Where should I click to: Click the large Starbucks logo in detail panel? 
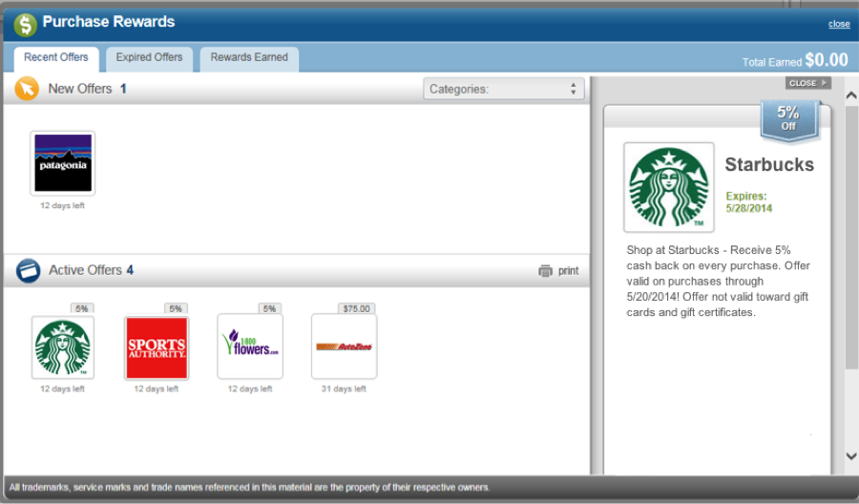click(x=668, y=188)
